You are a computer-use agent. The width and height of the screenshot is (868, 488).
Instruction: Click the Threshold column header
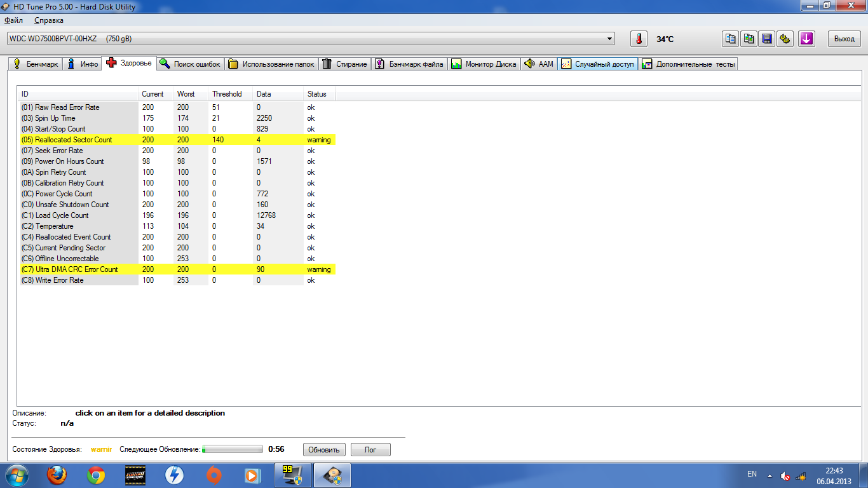[x=231, y=94]
